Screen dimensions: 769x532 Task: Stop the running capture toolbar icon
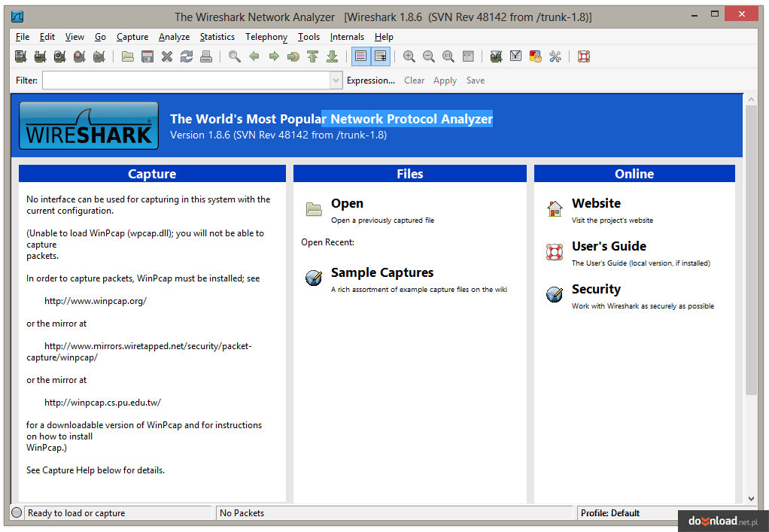click(x=80, y=56)
